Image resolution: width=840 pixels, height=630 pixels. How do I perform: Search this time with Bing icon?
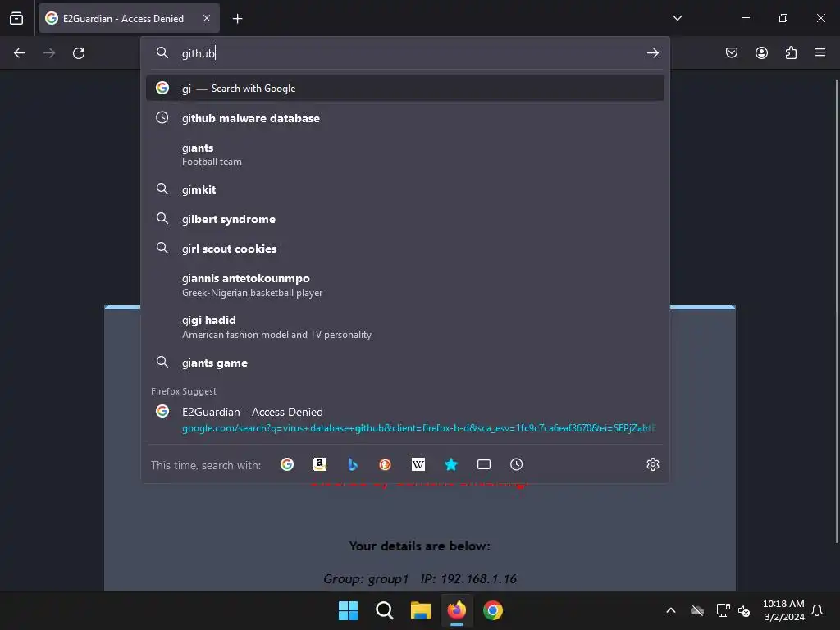pyautogui.click(x=353, y=464)
